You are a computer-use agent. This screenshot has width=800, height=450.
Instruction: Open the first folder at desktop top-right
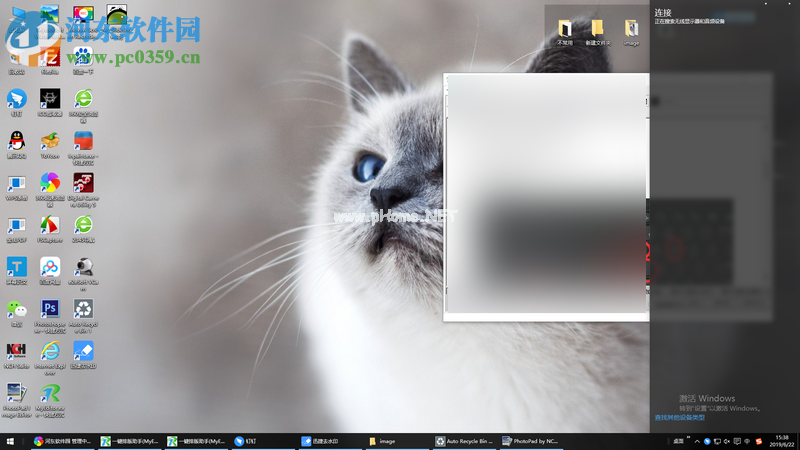[x=565, y=33]
